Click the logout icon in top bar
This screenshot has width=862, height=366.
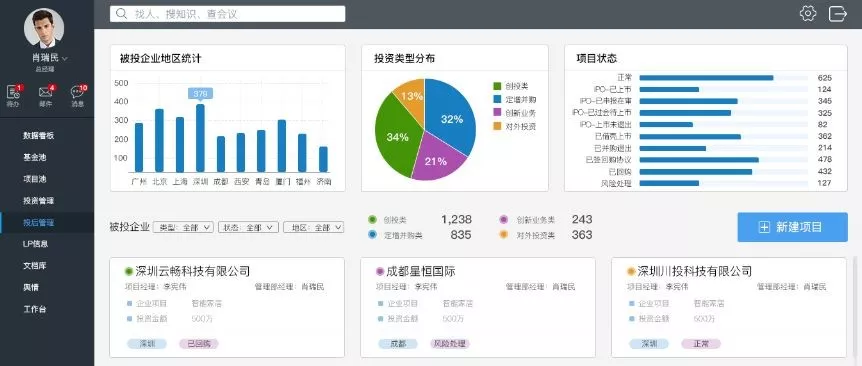(x=838, y=13)
